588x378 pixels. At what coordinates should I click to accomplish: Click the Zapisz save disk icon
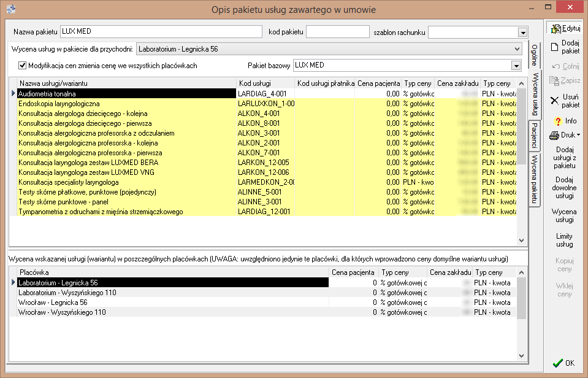tap(554, 80)
